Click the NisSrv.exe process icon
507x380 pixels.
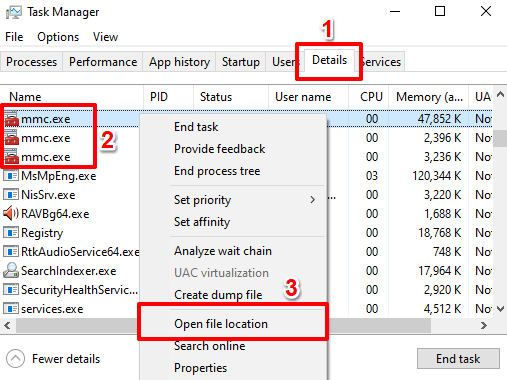11,195
